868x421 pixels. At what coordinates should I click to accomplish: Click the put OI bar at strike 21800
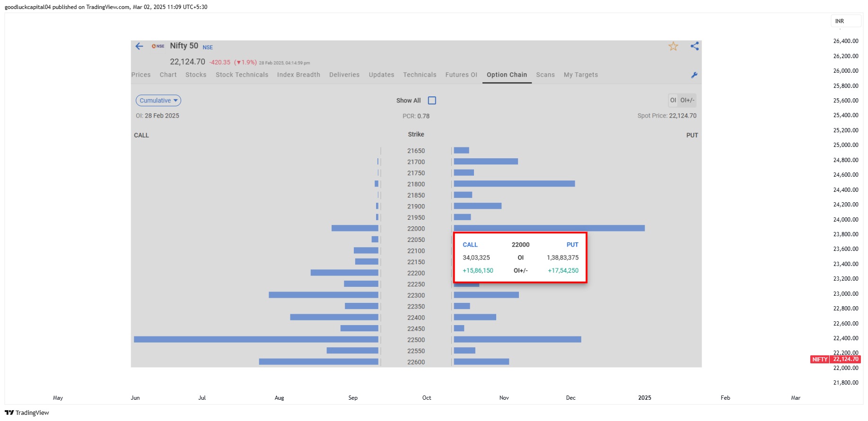click(x=514, y=184)
